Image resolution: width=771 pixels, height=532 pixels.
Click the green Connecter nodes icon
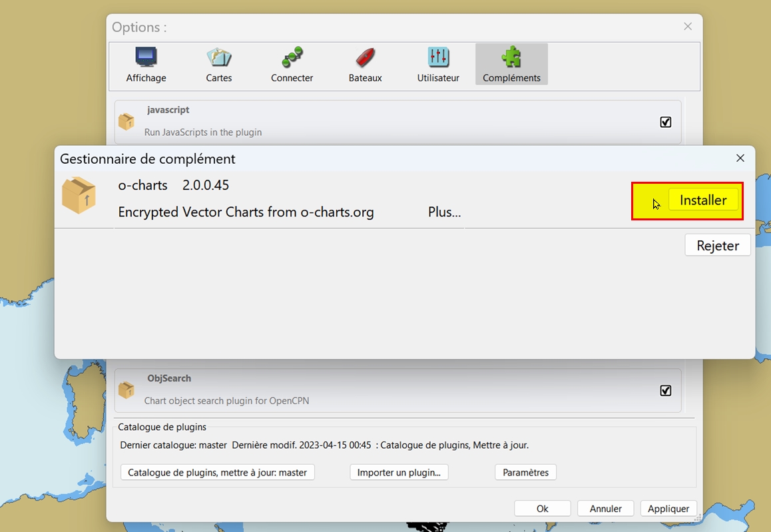(x=292, y=57)
